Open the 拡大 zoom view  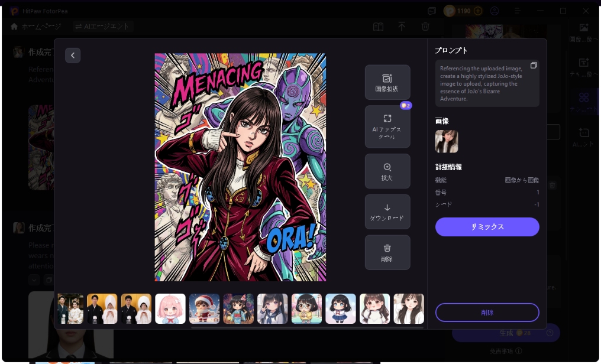pyautogui.click(x=387, y=171)
